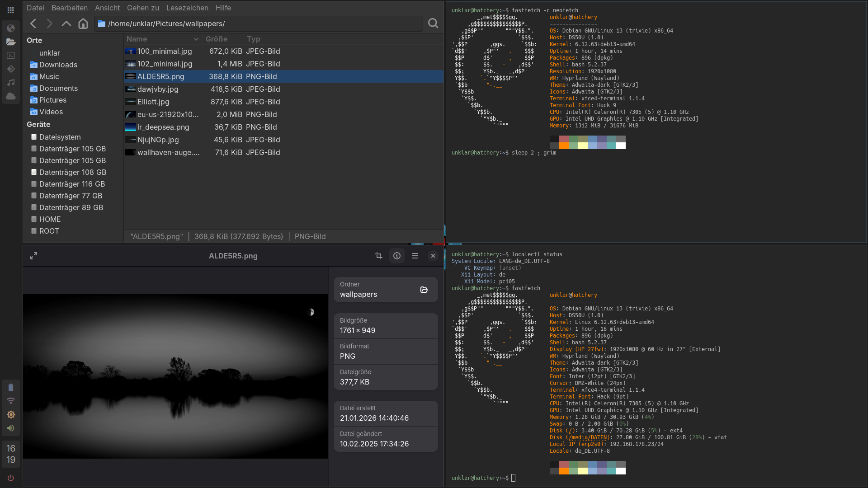868x488 pixels.
Task: Open the image viewer hamburger menu
Action: tap(415, 256)
